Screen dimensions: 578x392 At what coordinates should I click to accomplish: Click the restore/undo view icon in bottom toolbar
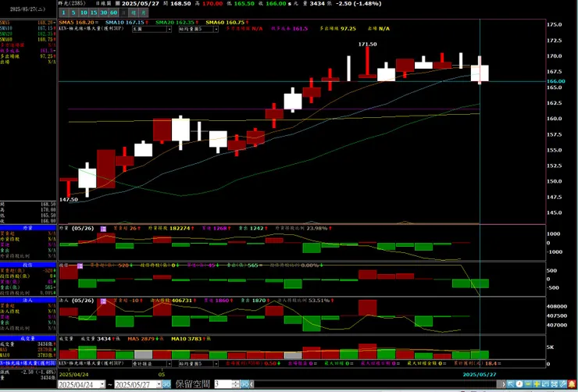coord(545,384)
